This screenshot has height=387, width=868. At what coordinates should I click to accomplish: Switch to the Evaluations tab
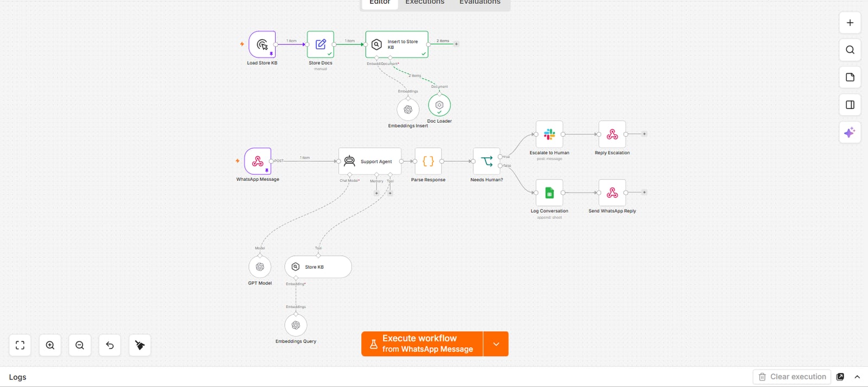click(x=480, y=2)
